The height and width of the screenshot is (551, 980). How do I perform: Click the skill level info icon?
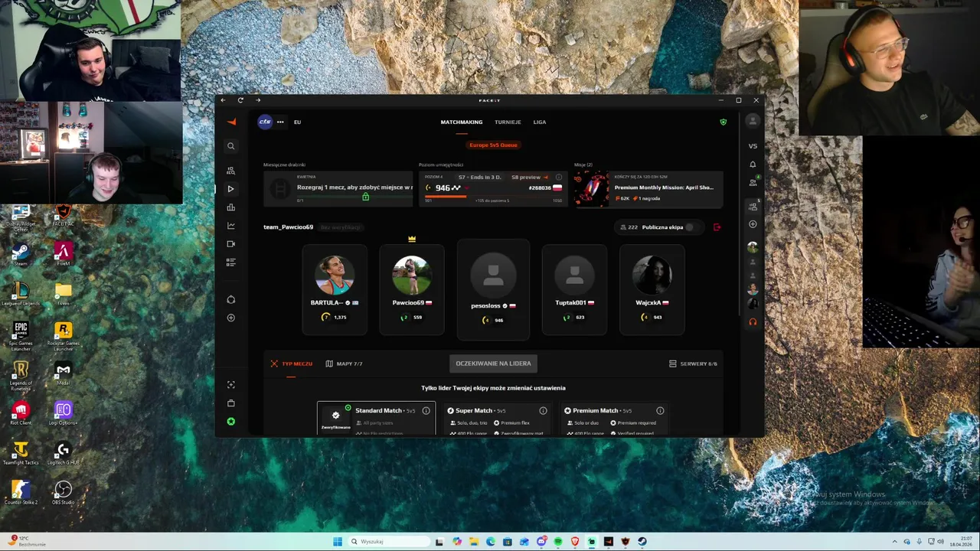[x=558, y=178]
